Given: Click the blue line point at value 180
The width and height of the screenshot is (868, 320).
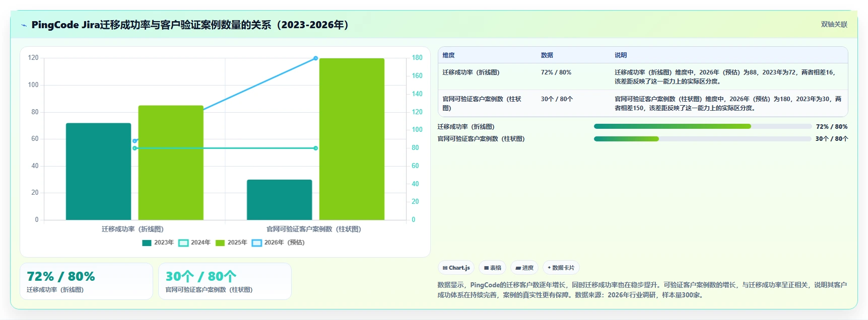Looking at the screenshot, I should [316, 58].
